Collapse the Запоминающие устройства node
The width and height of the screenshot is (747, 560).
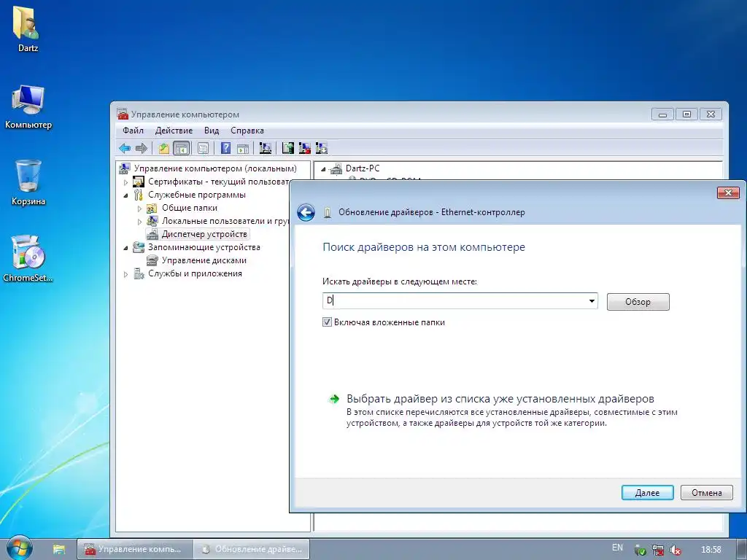click(125, 248)
